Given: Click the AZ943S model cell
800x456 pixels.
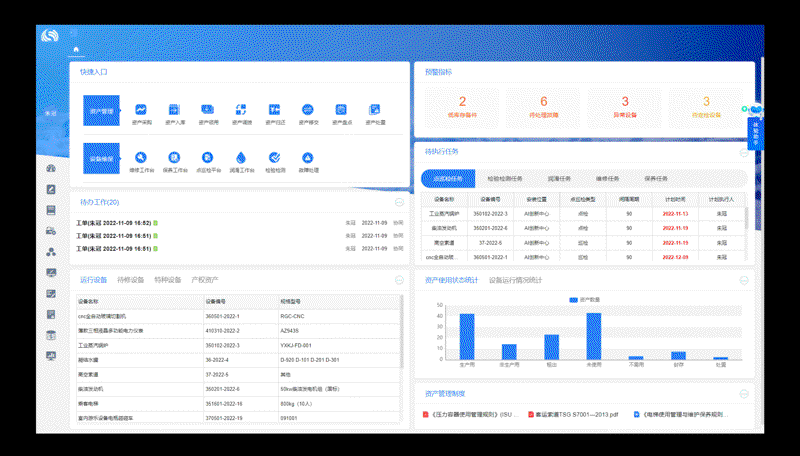Looking at the screenshot, I should point(339,331).
